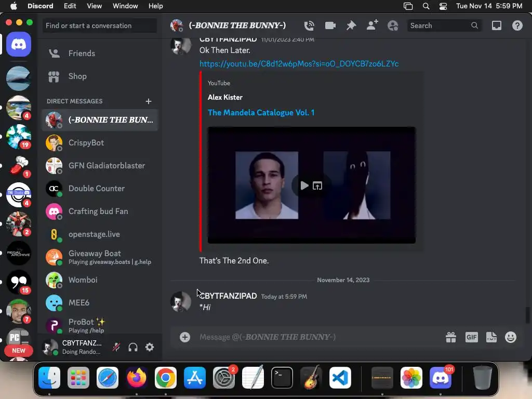
Task: Open Spotlight search in menu bar
Action: click(x=426, y=6)
